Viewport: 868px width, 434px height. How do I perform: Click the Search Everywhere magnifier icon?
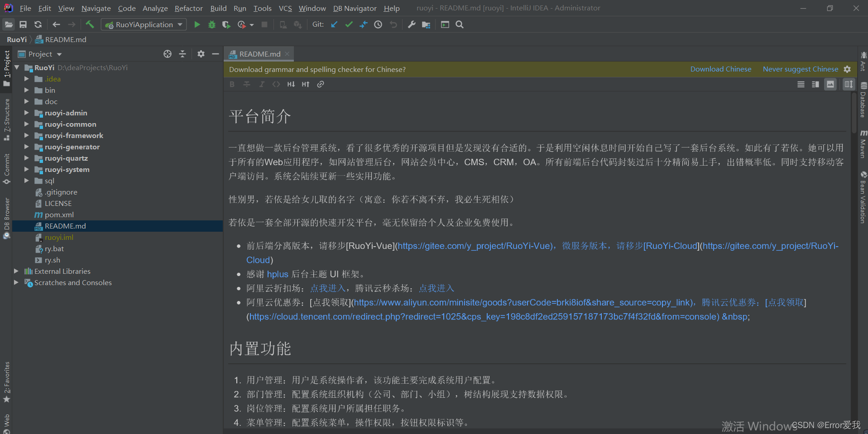pos(460,25)
